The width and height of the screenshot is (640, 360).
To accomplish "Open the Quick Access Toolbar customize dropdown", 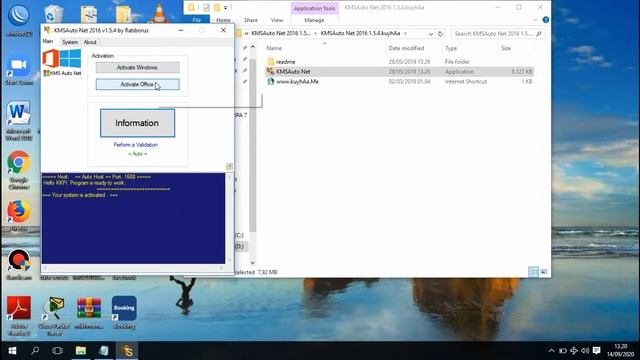I will click(226, 7).
